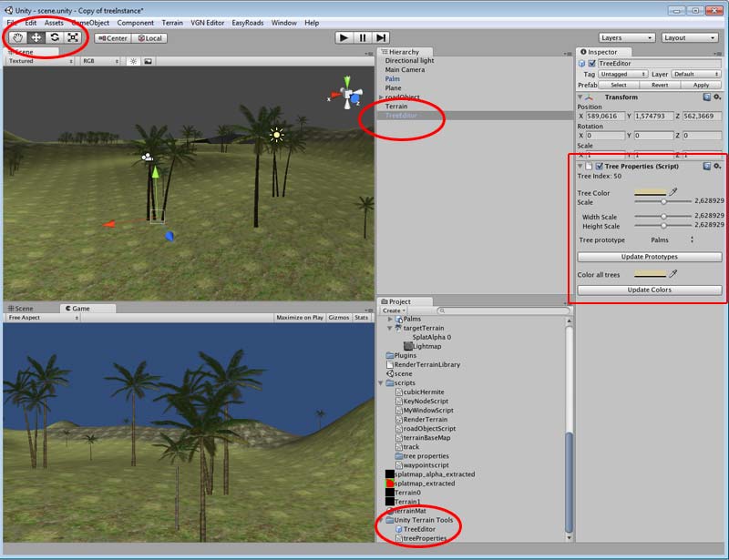This screenshot has width=729, height=560.
Task: Select the Hand pan tool
Action: 18,38
